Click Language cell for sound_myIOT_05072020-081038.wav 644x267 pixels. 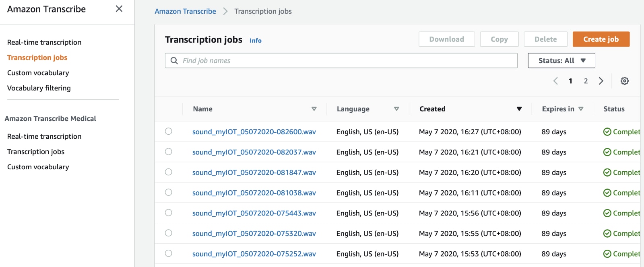pos(367,193)
